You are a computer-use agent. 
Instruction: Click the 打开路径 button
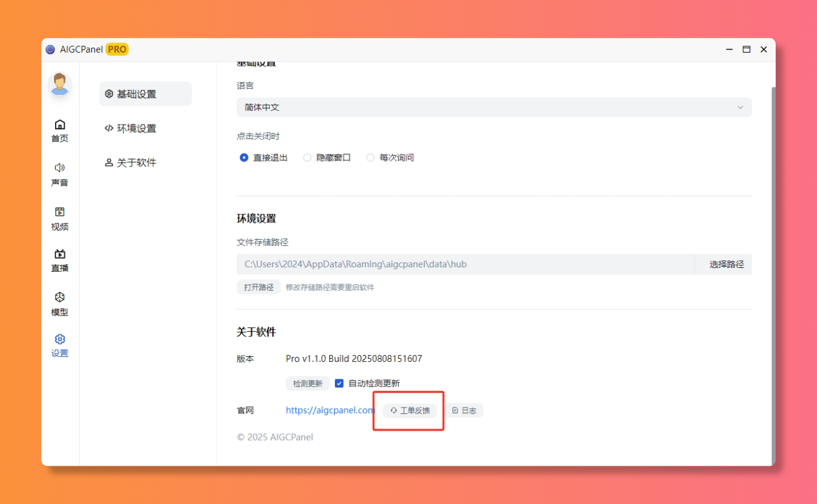tap(259, 287)
